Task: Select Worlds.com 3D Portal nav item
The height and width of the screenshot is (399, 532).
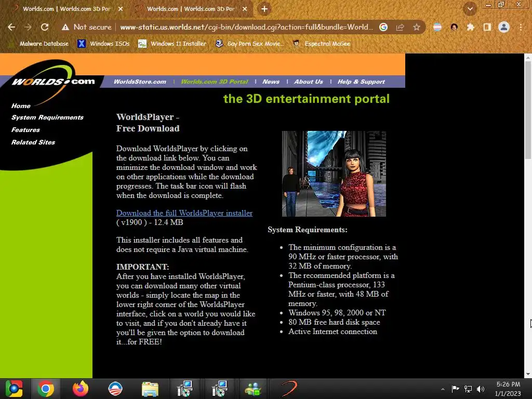Action: [x=215, y=82]
